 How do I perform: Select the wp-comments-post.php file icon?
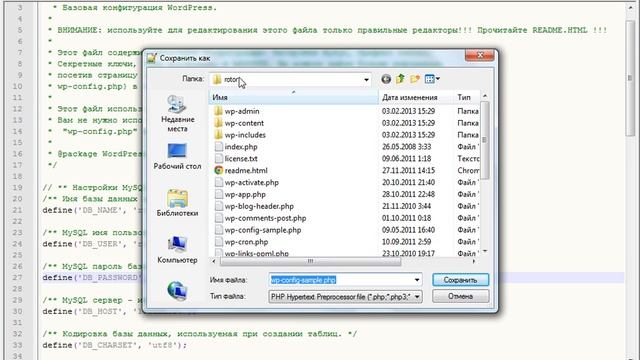tap(219, 218)
